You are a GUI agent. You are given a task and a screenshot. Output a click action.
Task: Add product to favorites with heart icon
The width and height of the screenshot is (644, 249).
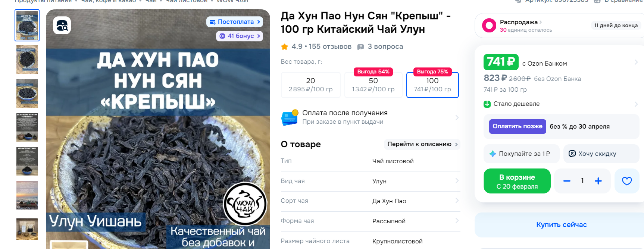tap(627, 181)
